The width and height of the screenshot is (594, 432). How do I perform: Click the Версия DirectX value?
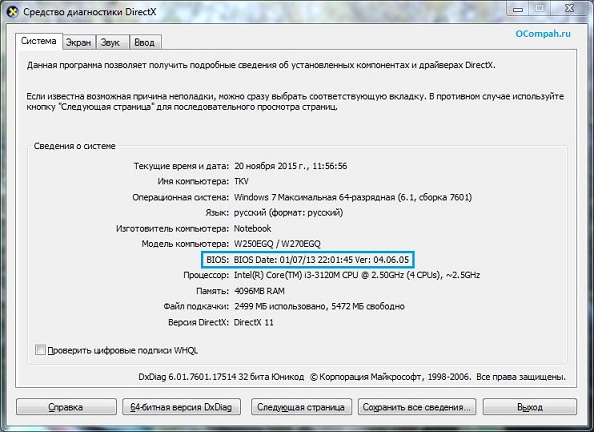point(253,322)
